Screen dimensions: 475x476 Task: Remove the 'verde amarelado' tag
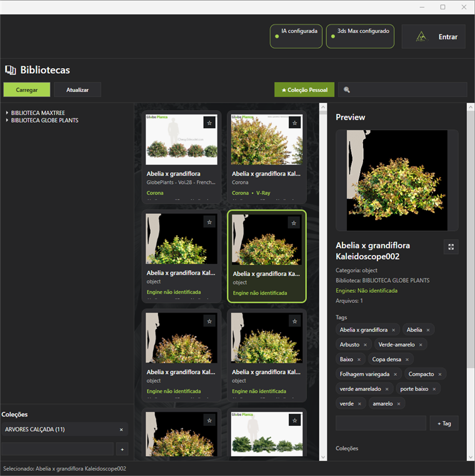[x=387, y=389]
